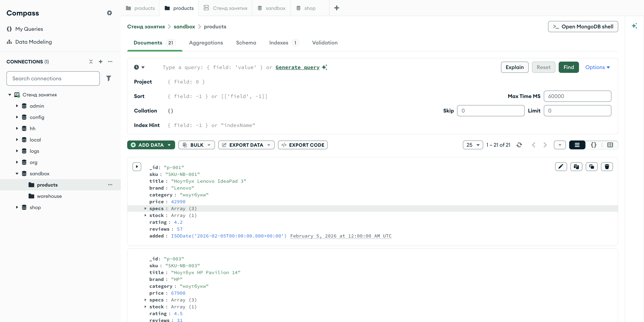Switch to Aggregations tab
Viewport: 644px width, 322px height.
click(206, 43)
